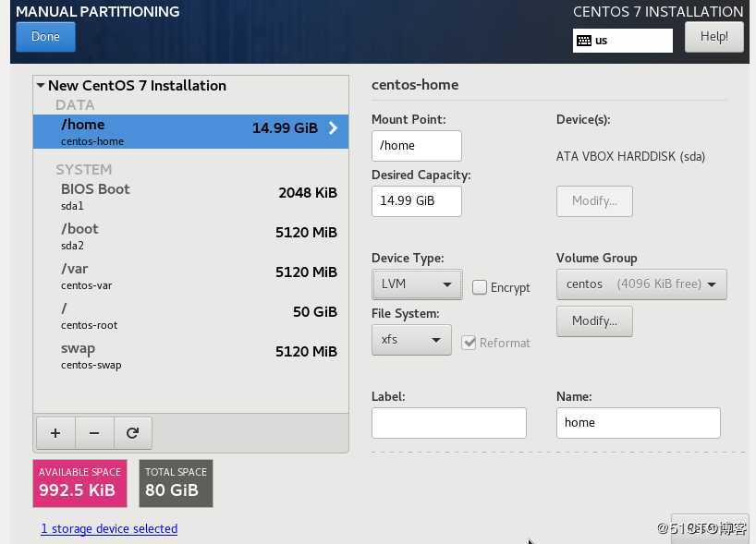756x544 pixels.
Task: Click the remove mount point minus icon
Action: coord(94,433)
